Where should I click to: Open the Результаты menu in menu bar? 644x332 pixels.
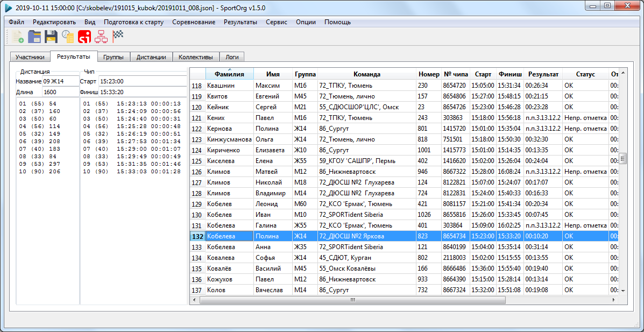click(x=240, y=22)
